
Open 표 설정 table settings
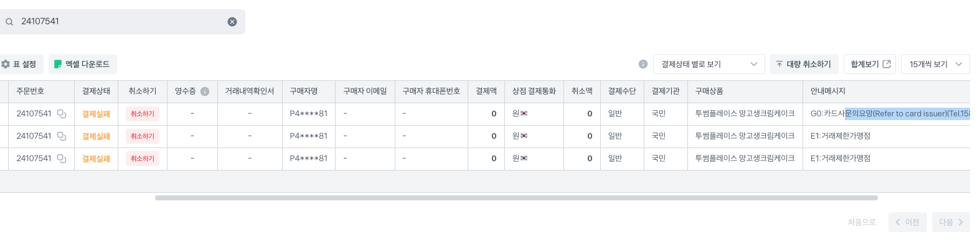tap(19, 64)
